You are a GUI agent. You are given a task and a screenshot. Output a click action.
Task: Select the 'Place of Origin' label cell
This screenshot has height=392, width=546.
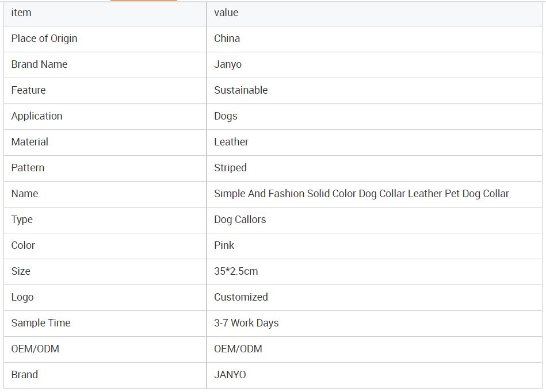coord(44,39)
